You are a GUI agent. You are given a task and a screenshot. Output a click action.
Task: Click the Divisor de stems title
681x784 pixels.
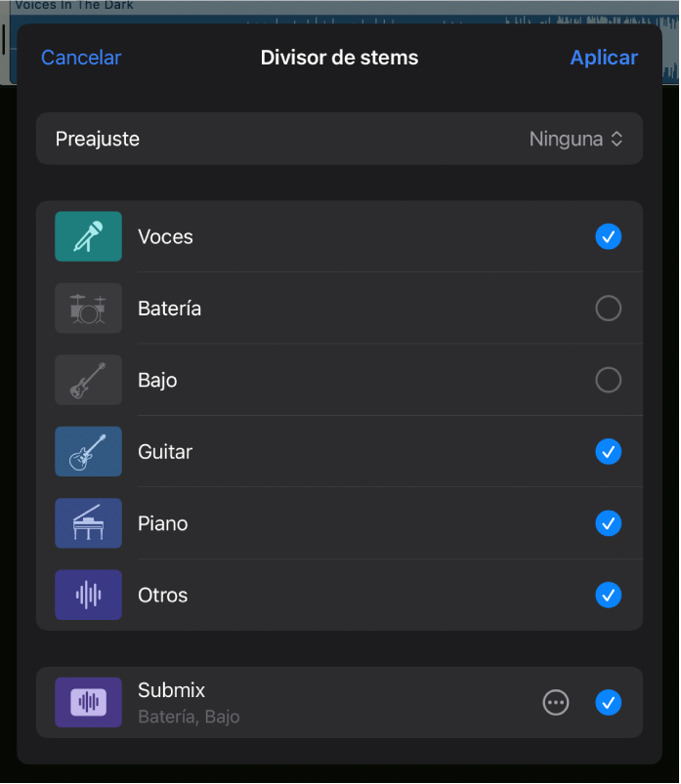339,57
